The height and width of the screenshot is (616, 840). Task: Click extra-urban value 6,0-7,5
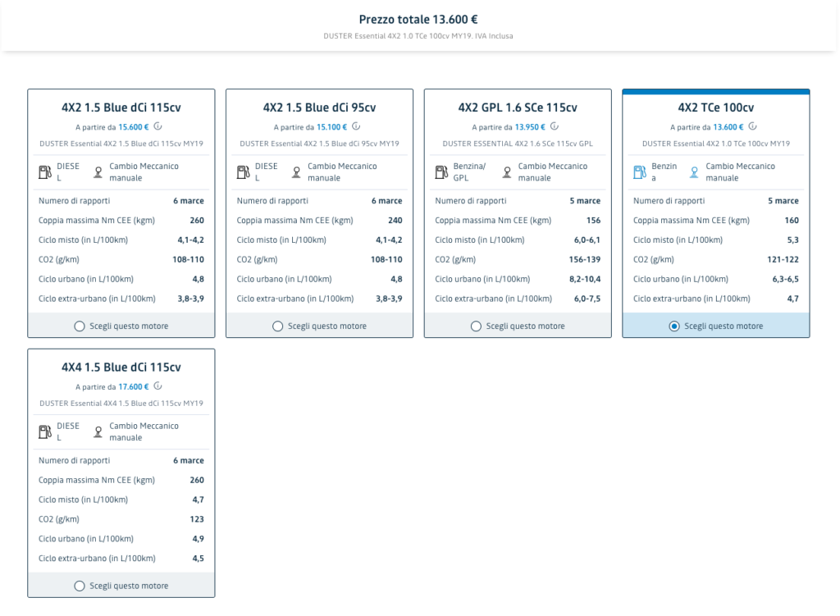tap(587, 299)
